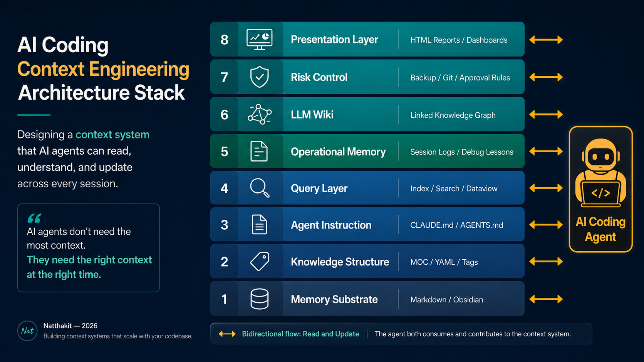Click the Knowledge Structure tag icon

(260, 262)
